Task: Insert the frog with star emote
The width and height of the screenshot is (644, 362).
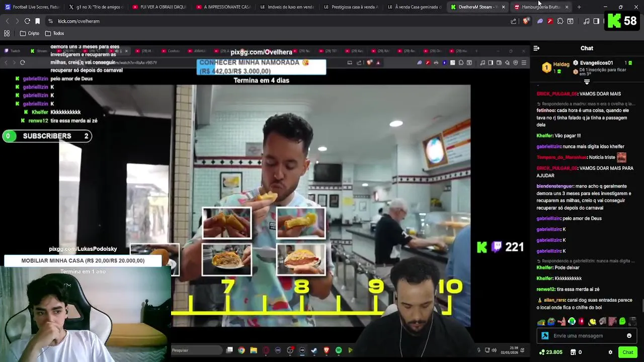Action: (541, 322)
